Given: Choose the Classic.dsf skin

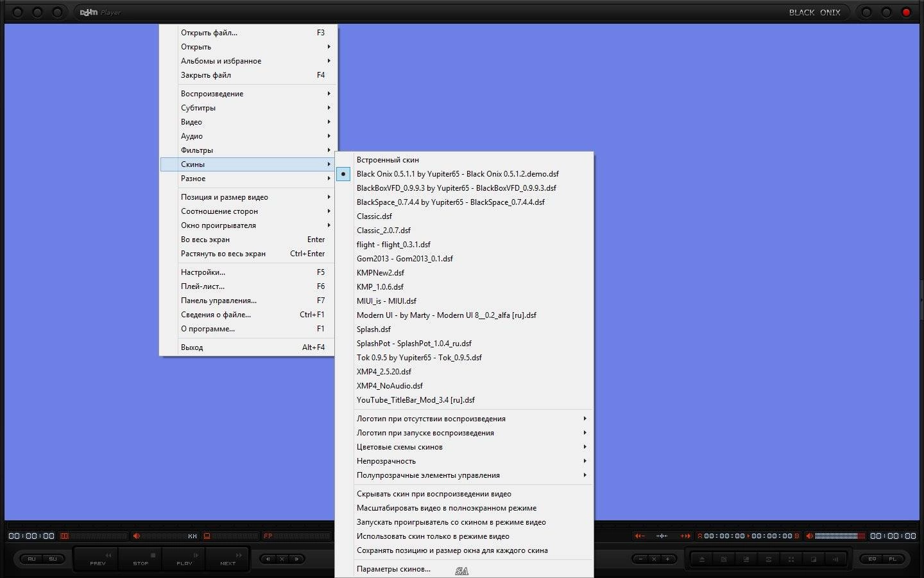Looking at the screenshot, I should (x=464, y=216).
